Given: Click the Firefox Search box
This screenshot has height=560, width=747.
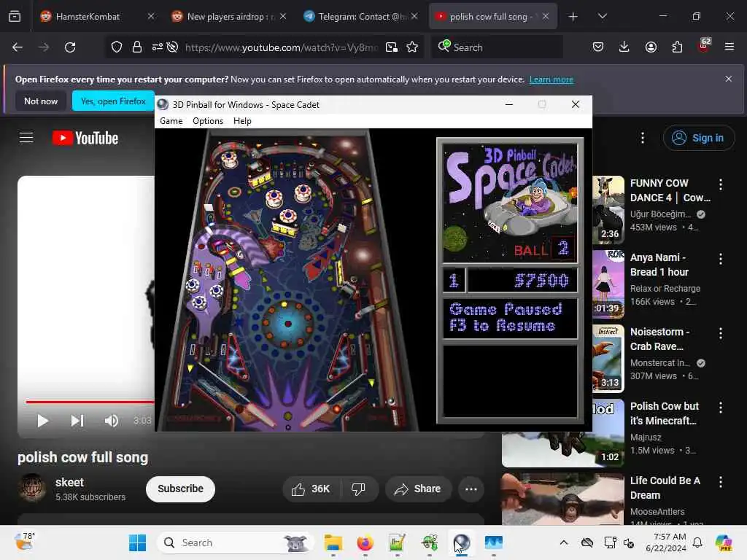Looking at the screenshot, I should pos(498,47).
